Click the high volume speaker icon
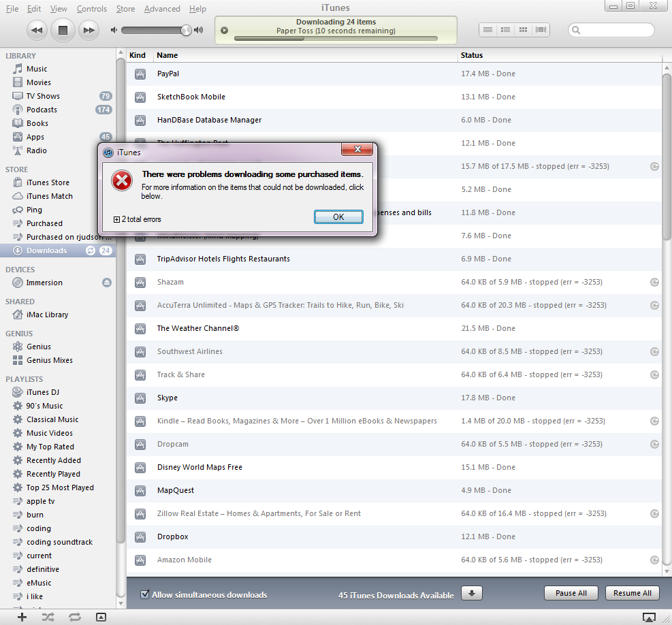 click(198, 30)
